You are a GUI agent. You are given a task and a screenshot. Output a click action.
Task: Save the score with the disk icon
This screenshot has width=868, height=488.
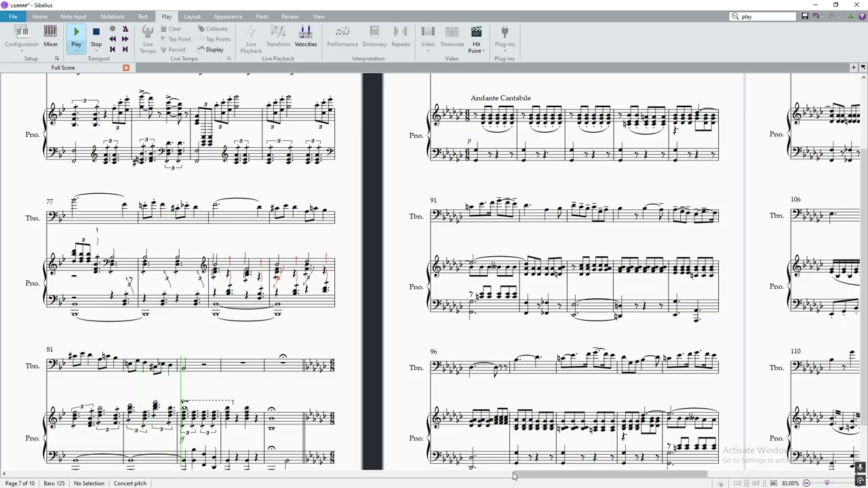805,16
